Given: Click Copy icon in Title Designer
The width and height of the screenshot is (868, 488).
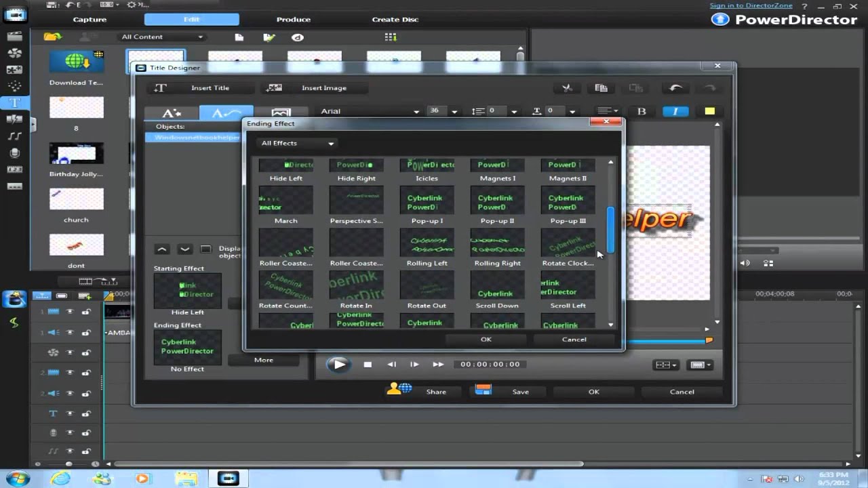Looking at the screenshot, I should [601, 87].
